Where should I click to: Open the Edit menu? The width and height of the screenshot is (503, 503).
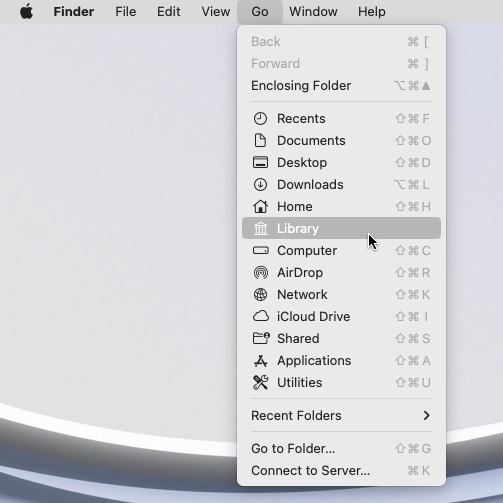[169, 12]
